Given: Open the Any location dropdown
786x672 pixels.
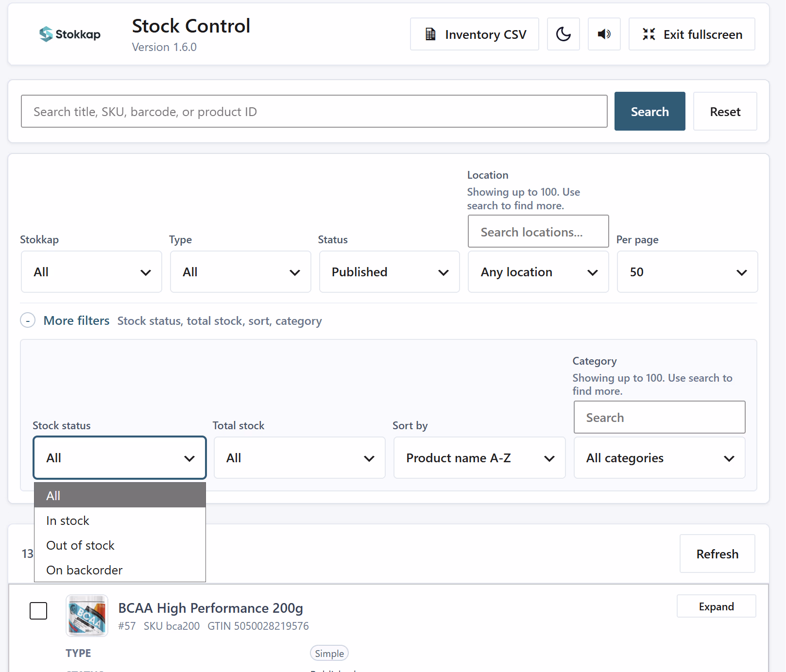Looking at the screenshot, I should [x=538, y=272].
